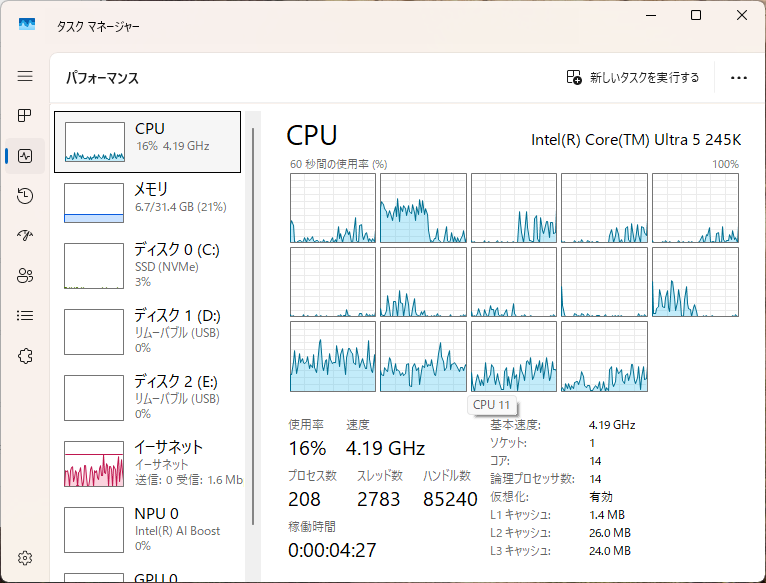Click the ハンドル数 value 85240

450,499
